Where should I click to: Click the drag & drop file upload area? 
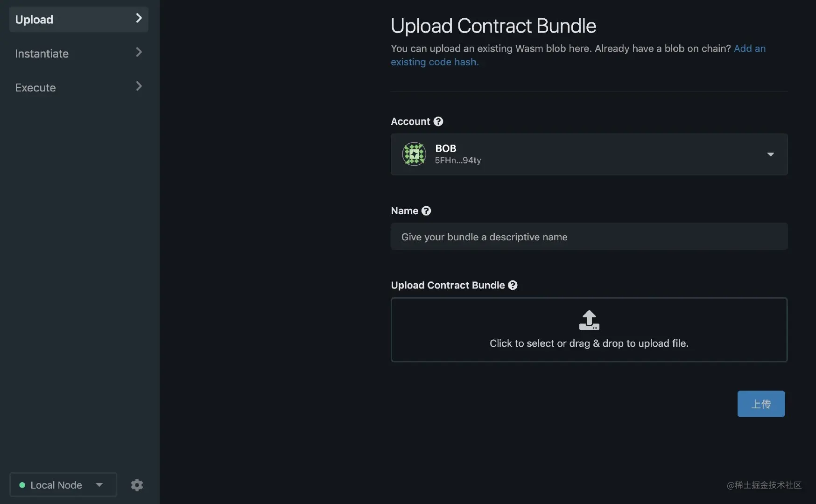[x=589, y=329]
